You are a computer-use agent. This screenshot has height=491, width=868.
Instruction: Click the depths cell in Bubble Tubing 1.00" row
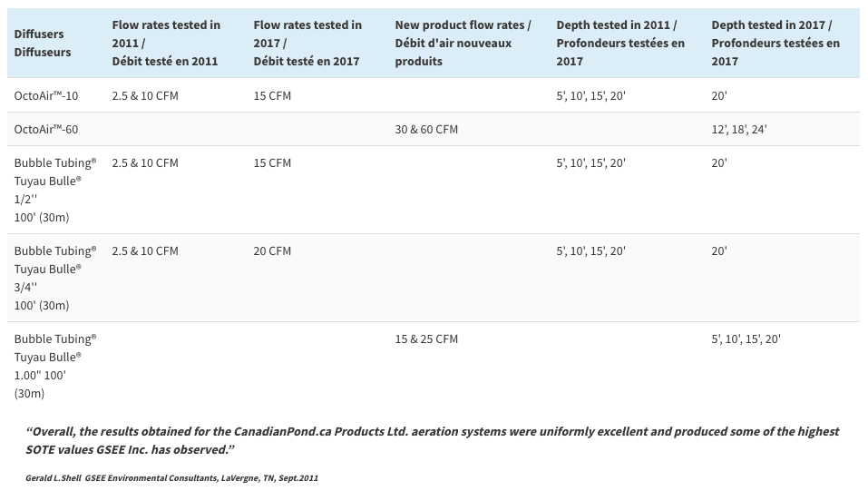[746, 339]
